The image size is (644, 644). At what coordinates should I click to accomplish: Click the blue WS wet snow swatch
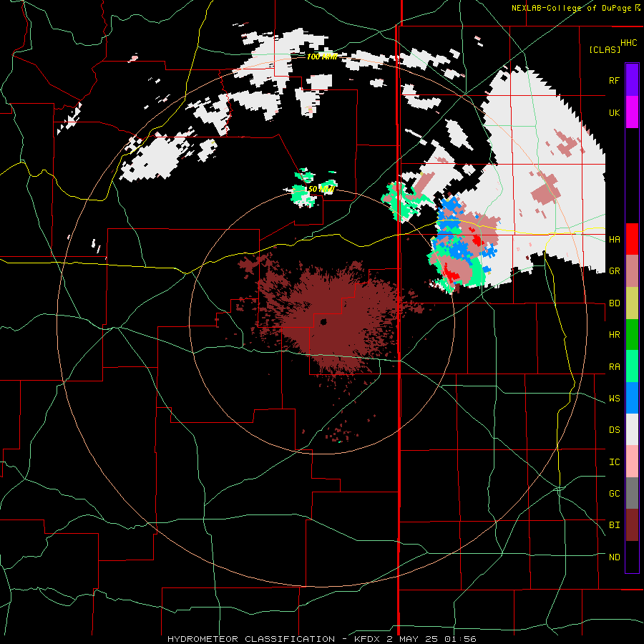click(x=632, y=398)
